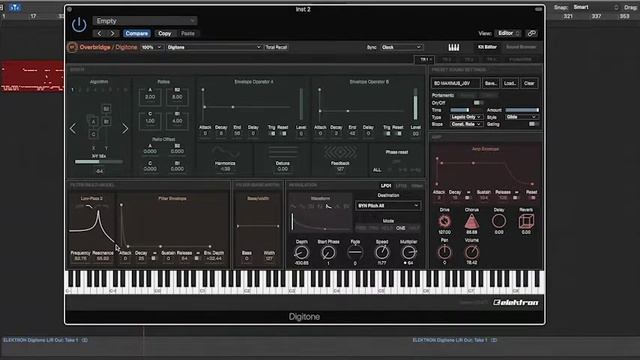Image resolution: width=640 pixels, height=360 pixels.
Task: Click the link chain icon
Action: click(531, 33)
